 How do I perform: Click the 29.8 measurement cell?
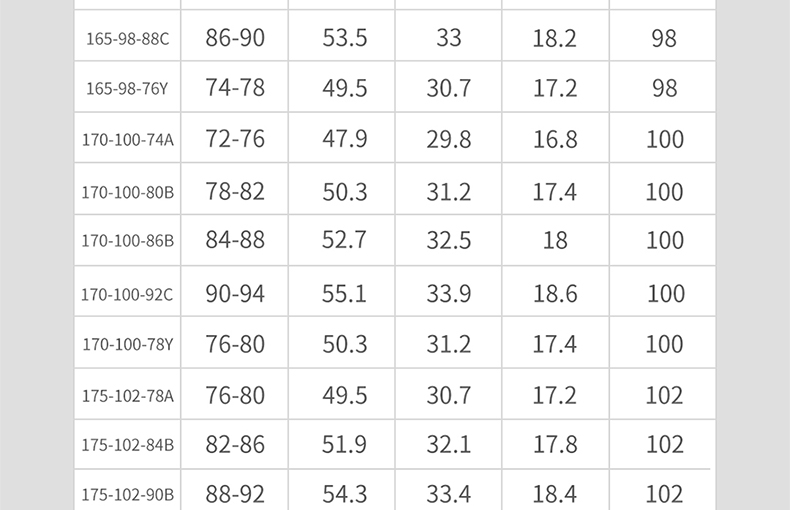click(x=449, y=139)
